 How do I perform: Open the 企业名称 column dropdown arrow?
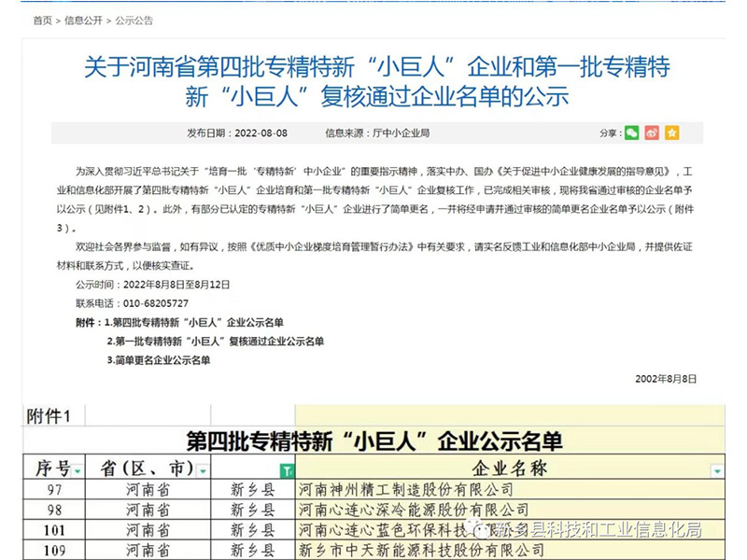(719, 469)
